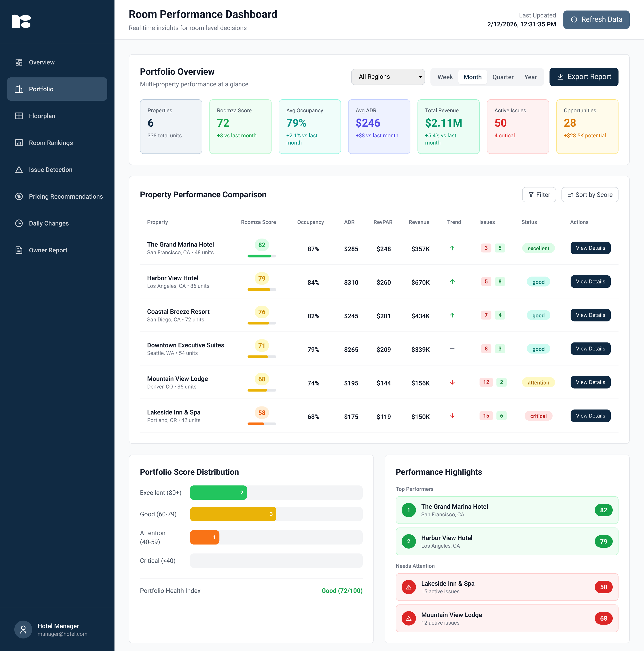Select Mountain View Lodge in Needs Attention
Image resolution: width=644 pixels, height=651 pixels.
coord(506,618)
